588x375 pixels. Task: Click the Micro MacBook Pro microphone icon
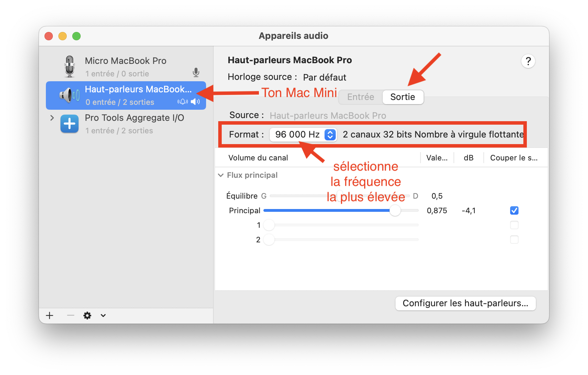(x=70, y=67)
